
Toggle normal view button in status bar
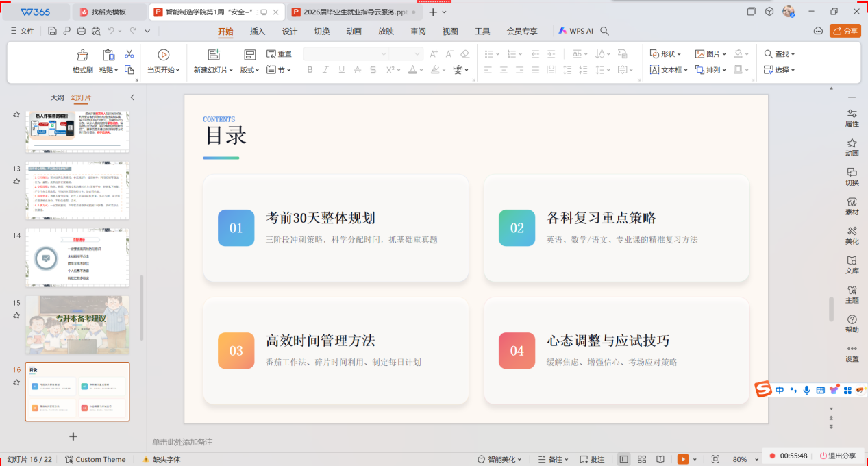pyautogui.click(x=623, y=459)
